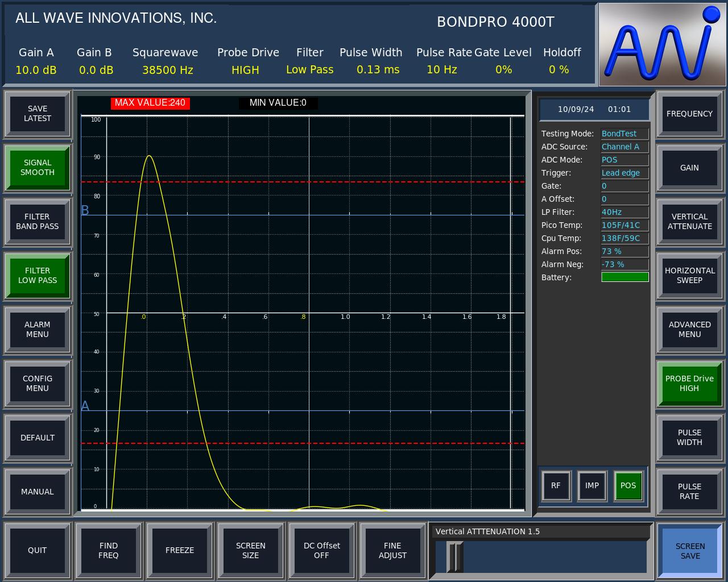Enable FILTER BAND PASS
728x582 pixels.
[x=38, y=222]
